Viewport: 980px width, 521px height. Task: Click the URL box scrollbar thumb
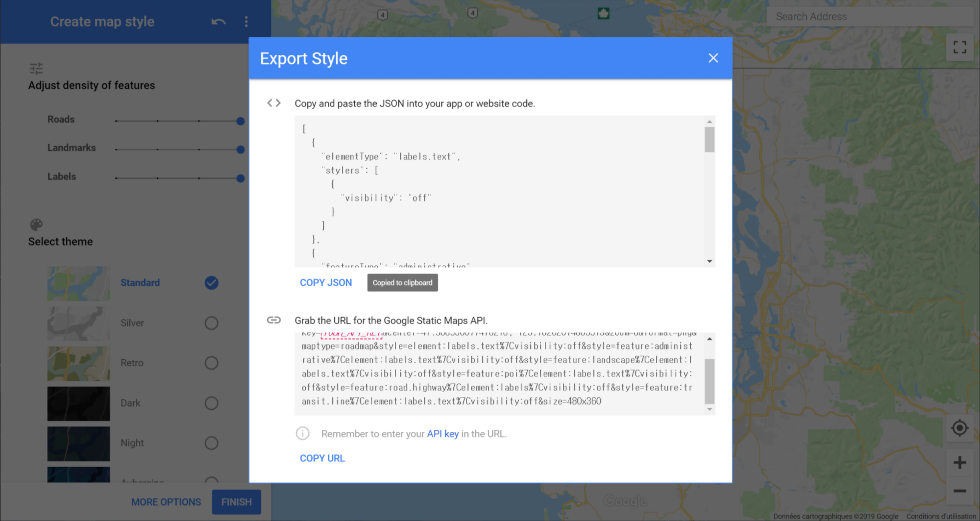(710, 381)
